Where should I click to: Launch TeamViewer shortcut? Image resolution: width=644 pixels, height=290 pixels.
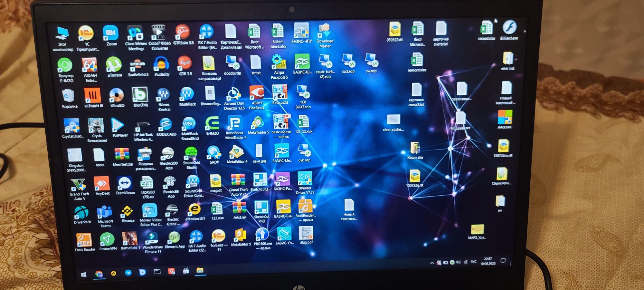[125, 185]
